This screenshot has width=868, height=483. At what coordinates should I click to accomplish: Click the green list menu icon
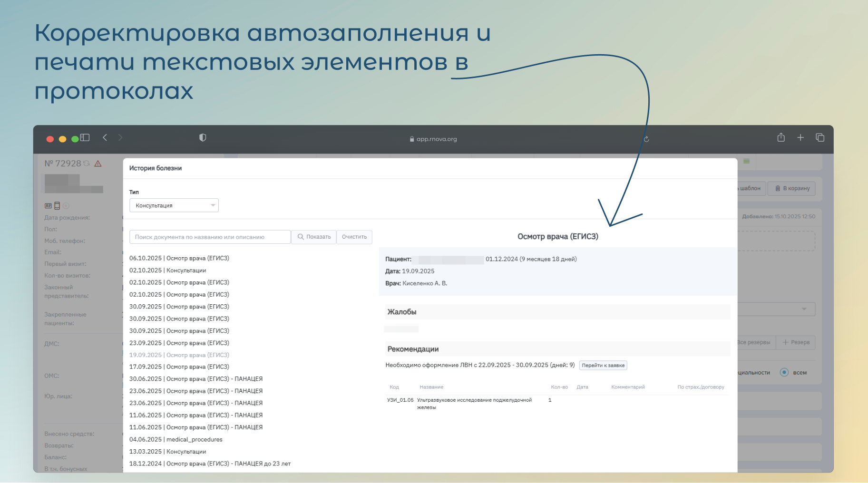coord(747,161)
